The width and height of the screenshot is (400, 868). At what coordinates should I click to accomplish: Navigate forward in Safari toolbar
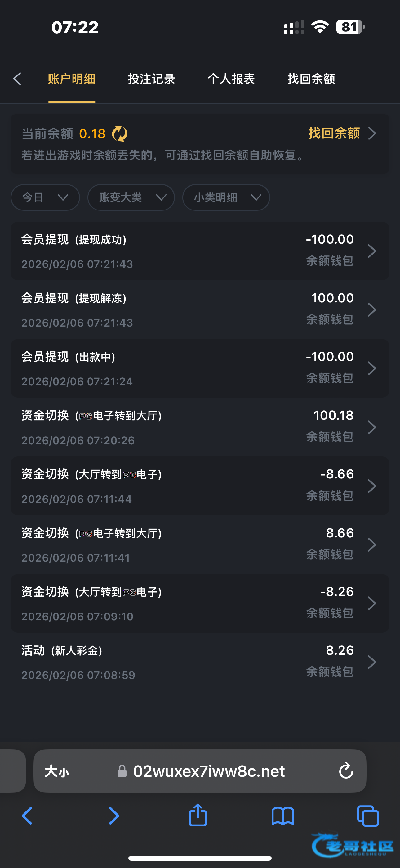114,816
